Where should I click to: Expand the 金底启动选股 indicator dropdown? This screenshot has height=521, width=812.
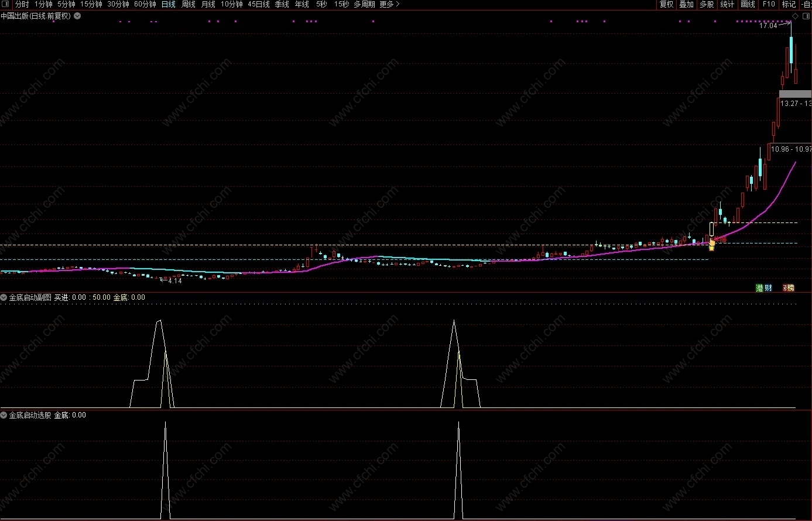4,415
